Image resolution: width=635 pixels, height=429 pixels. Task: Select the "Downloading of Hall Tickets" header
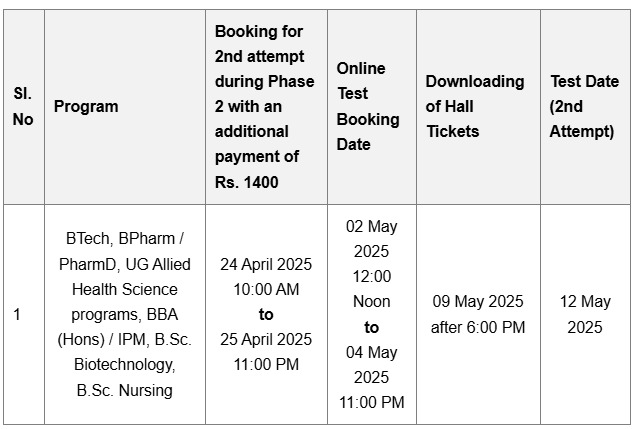coord(475,106)
